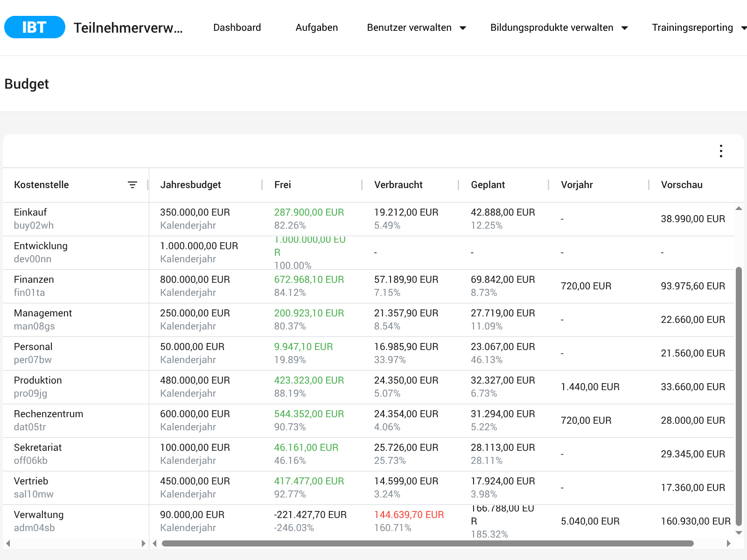Expand the Bildungsprodukte verwalten dropdown
Image resolution: width=747 pixels, height=560 pixels.
coord(625,28)
